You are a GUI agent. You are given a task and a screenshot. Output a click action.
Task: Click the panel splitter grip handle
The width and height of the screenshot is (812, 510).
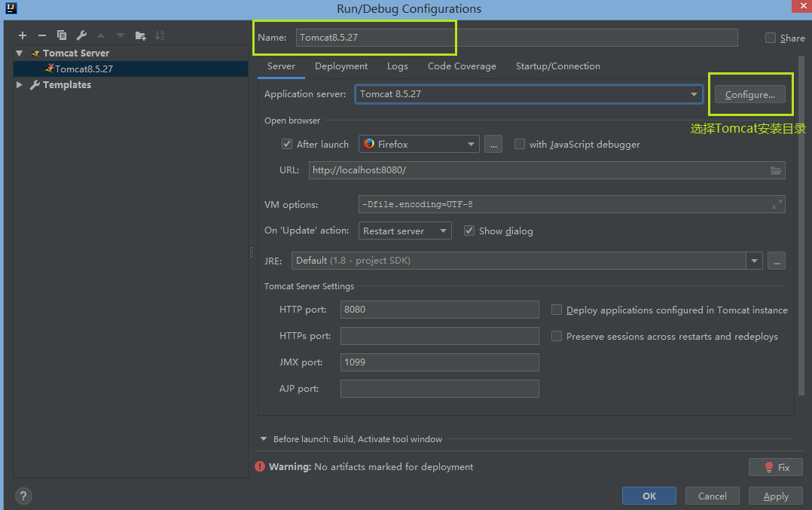click(251, 252)
